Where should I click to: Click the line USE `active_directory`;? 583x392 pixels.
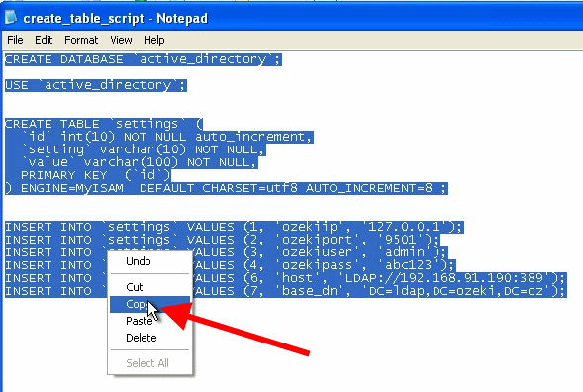[96, 85]
